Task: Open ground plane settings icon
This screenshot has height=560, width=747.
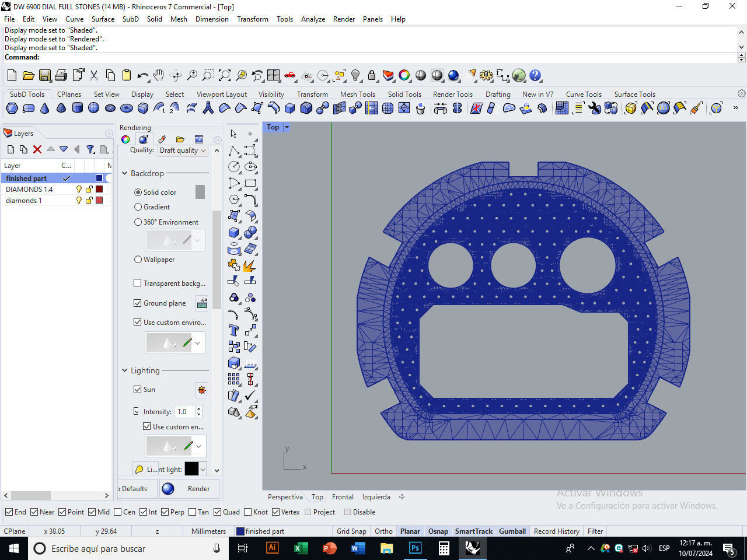Action: click(x=201, y=303)
